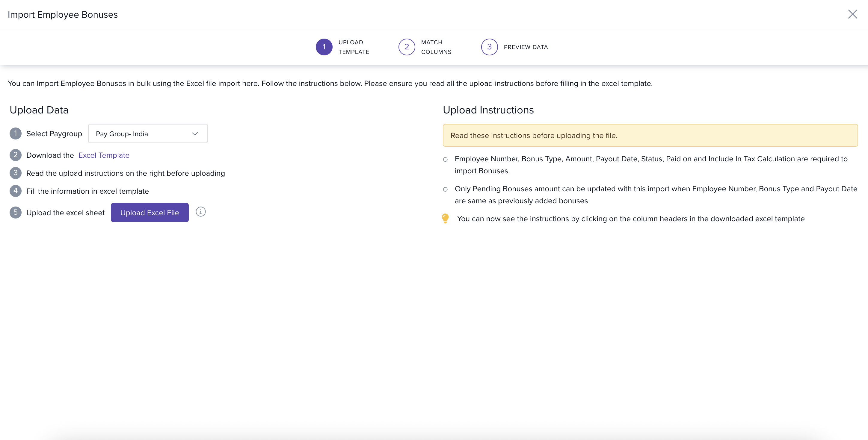Click the bullet for Employee Number requirement
The image size is (868, 440).
(x=445, y=159)
